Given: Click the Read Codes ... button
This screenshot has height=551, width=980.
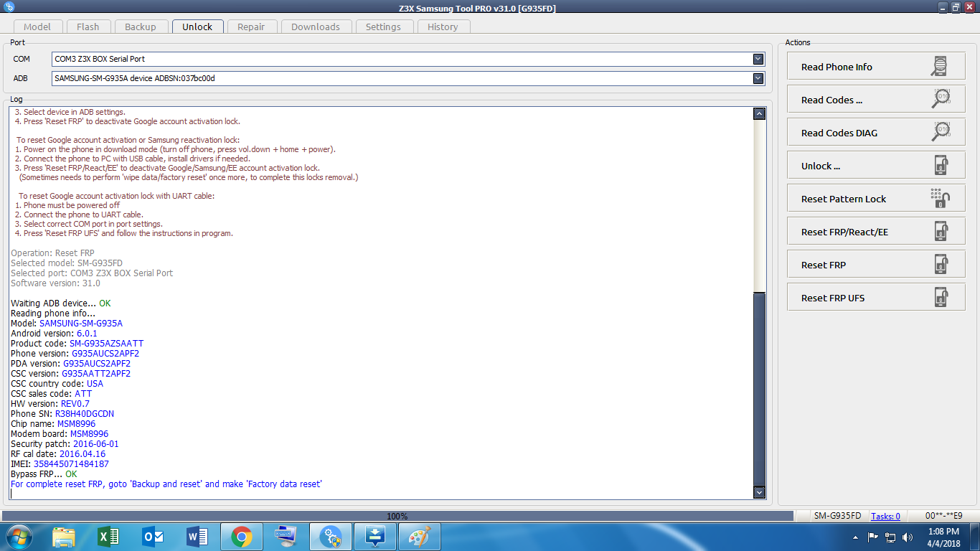Looking at the screenshot, I should click(x=876, y=100).
